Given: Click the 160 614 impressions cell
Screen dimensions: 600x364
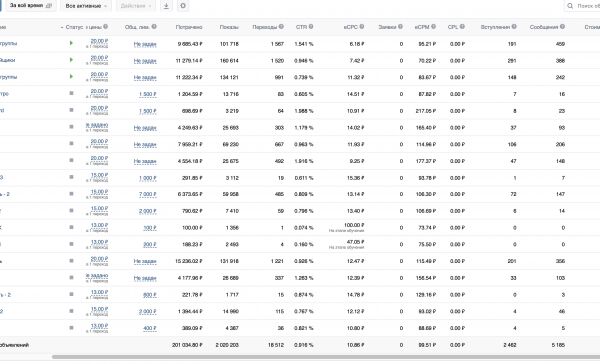Looking at the screenshot, I should point(229,60).
